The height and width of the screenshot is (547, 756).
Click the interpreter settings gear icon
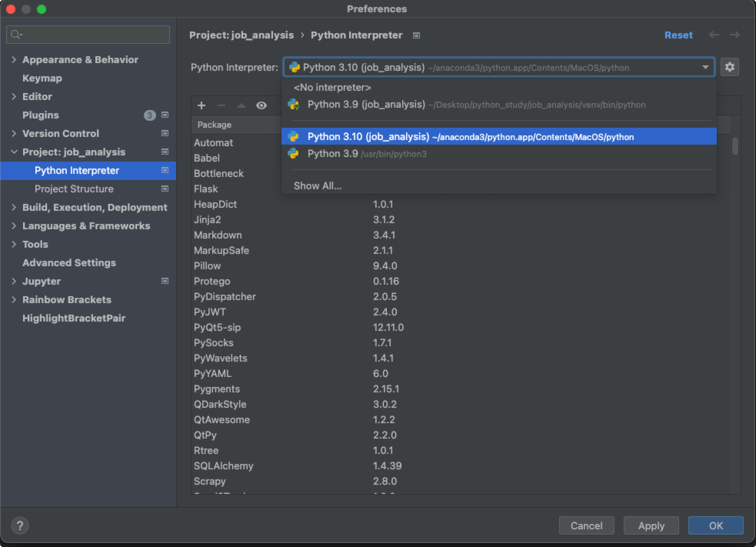[x=730, y=67]
